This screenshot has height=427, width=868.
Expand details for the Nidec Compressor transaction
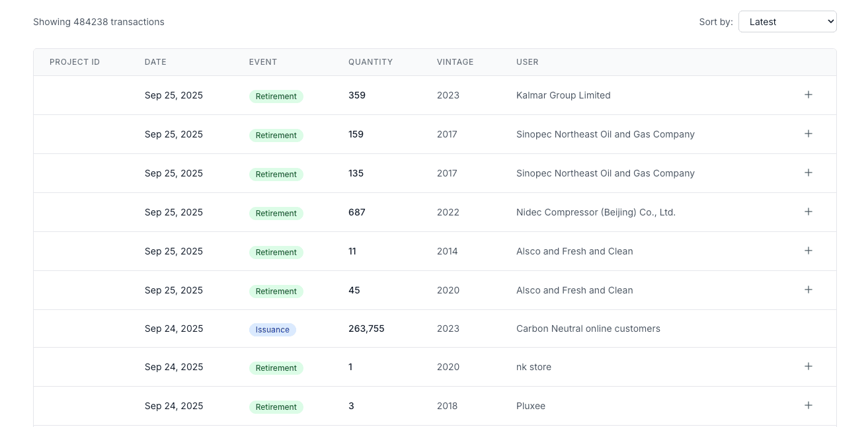(x=808, y=212)
